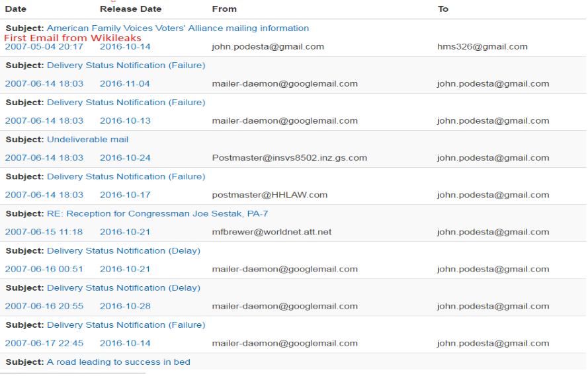Click release date 2016-10-17
The width and height of the screenshot is (588, 382).
click(x=125, y=195)
